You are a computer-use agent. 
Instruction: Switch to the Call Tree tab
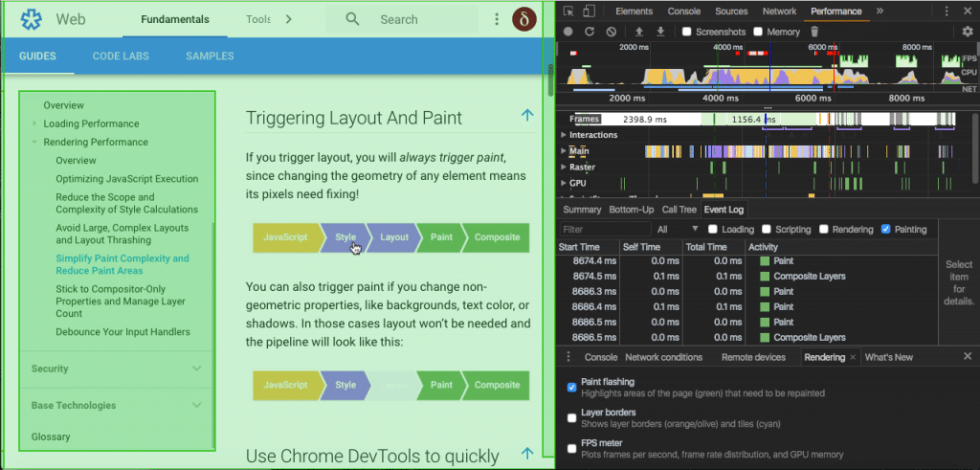point(679,210)
